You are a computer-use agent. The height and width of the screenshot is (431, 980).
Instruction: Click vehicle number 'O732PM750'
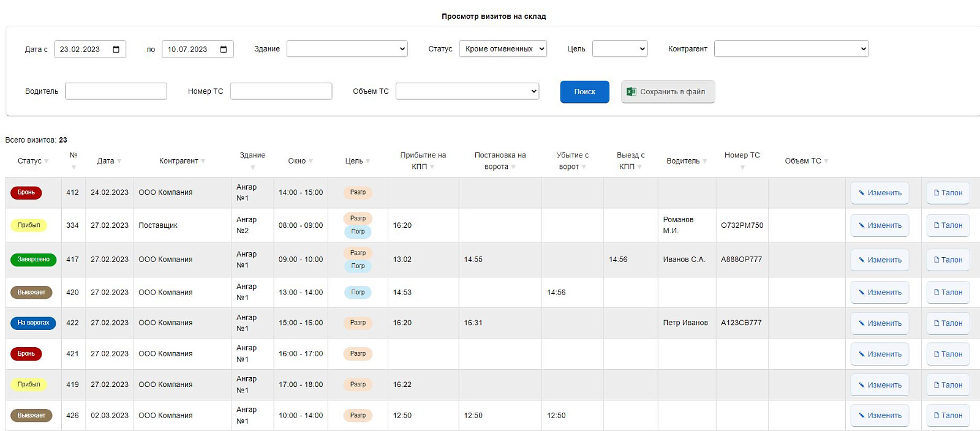tap(742, 225)
